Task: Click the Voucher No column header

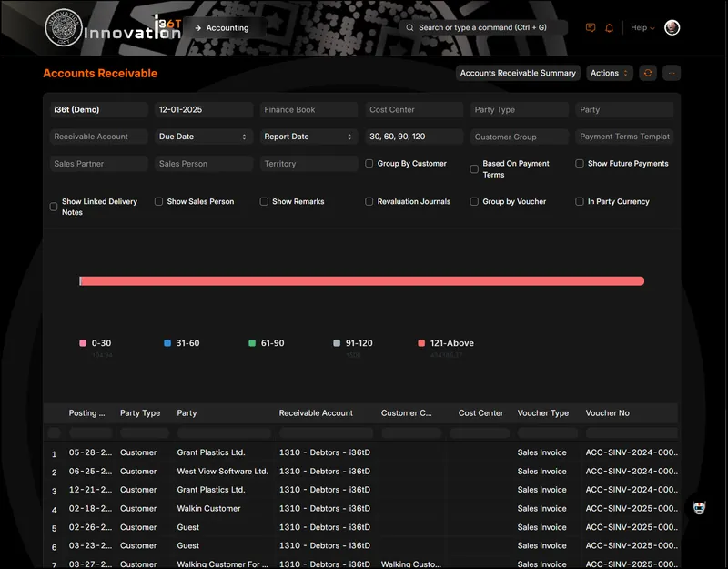Action: pyautogui.click(x=607, y=413)
